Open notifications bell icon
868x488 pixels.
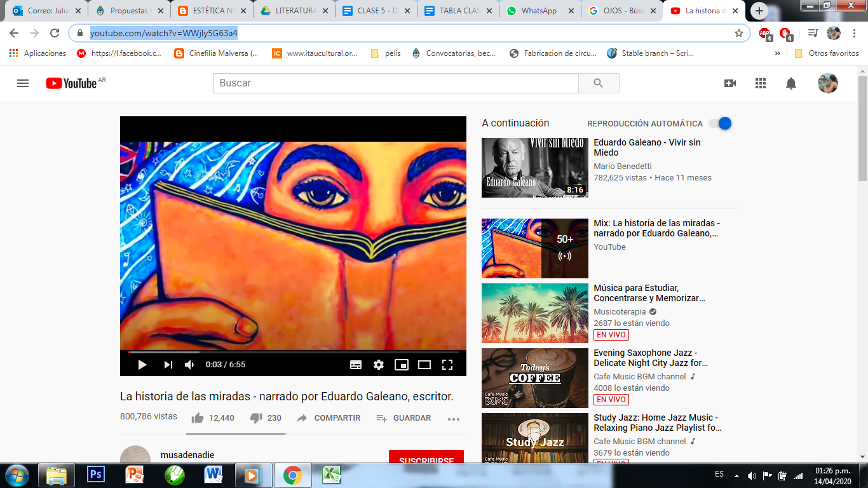[x=791, y=83]
